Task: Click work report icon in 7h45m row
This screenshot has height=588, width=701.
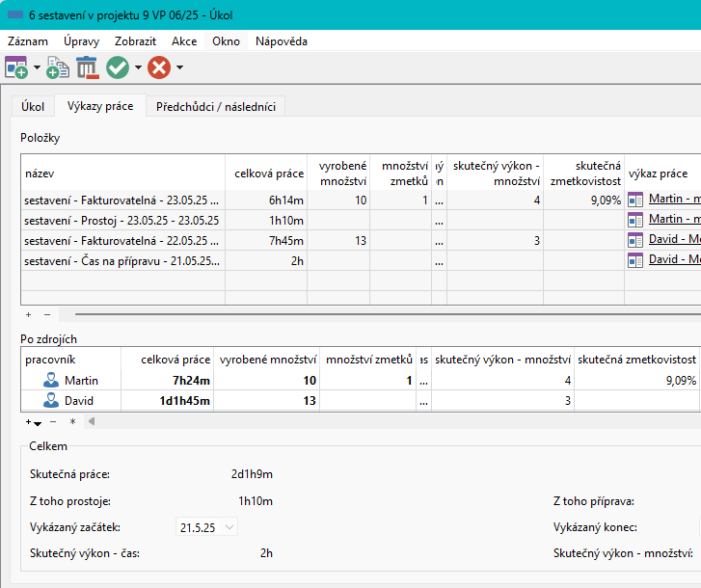Action: click(635, 240)
